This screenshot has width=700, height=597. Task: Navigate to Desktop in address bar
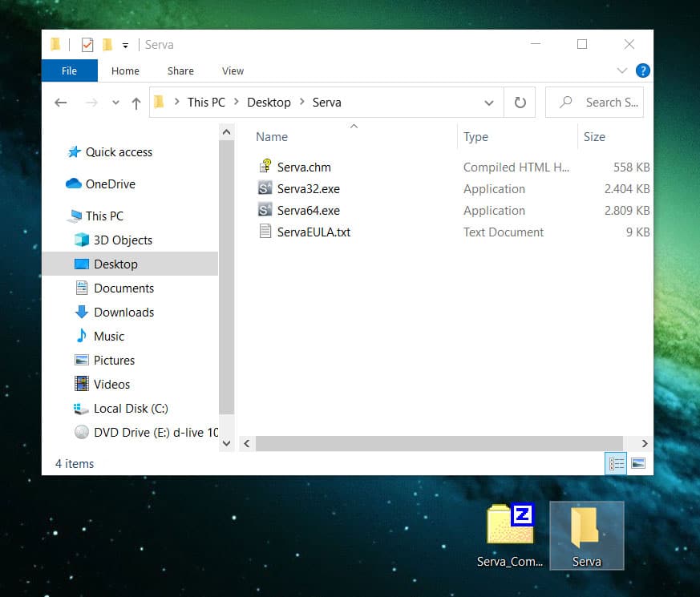(269, 103)
